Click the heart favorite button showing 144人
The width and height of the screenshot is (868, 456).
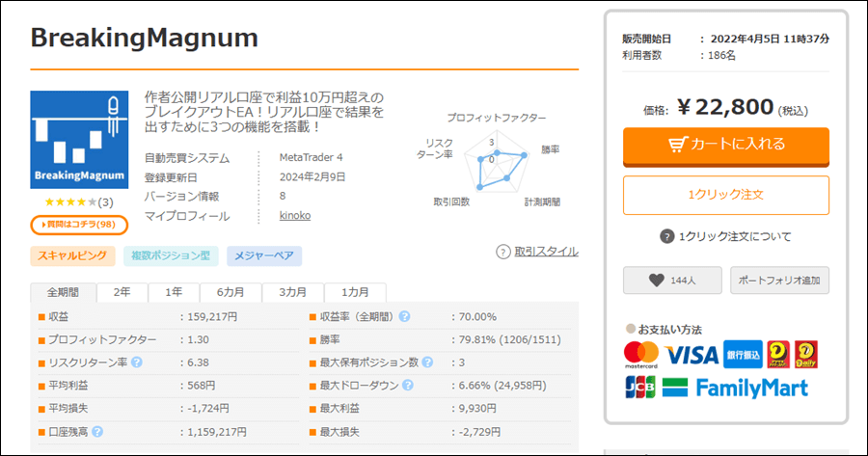(672, 280)
